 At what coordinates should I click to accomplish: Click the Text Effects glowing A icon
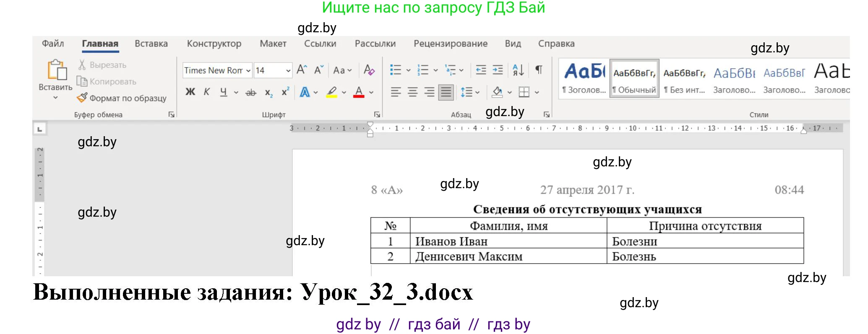[305, 92]
